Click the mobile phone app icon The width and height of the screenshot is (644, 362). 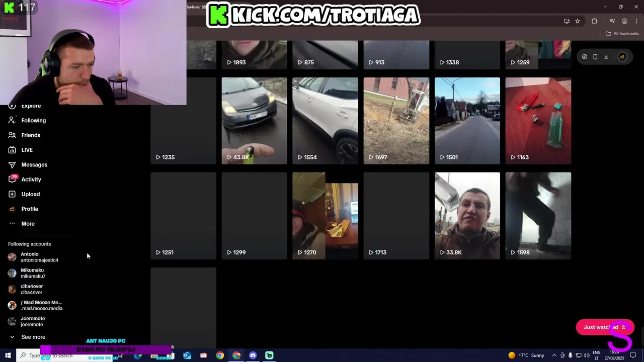[595, 57]
